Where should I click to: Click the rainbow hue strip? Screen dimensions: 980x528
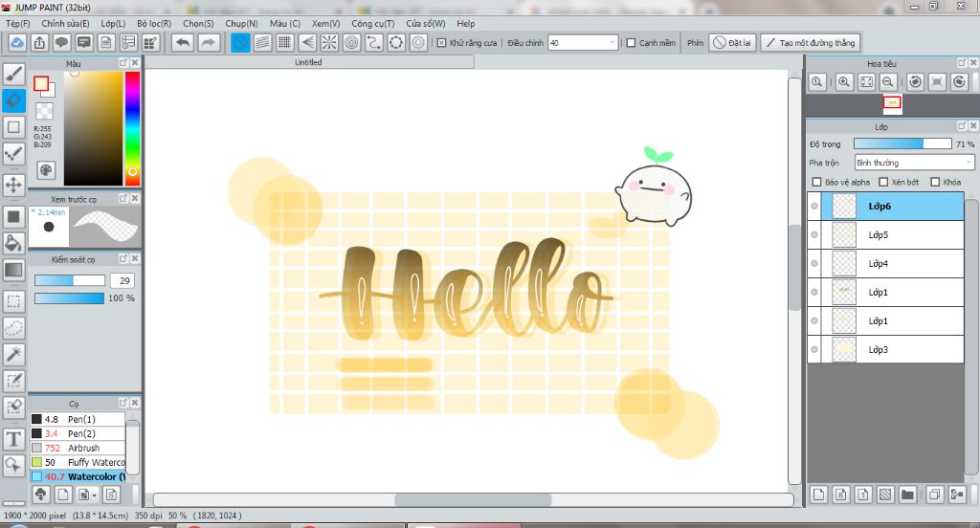point(132,128)
